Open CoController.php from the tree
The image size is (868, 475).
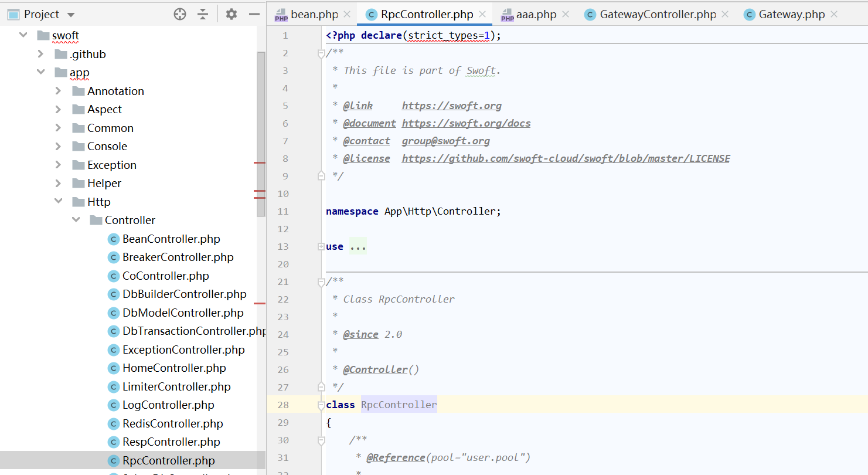[x=165, y=276]
